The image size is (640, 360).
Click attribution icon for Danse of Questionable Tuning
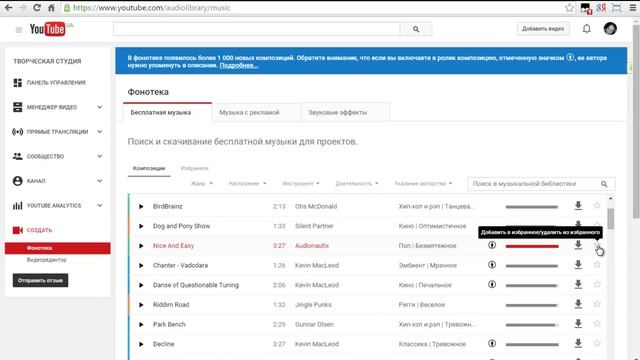492,284
